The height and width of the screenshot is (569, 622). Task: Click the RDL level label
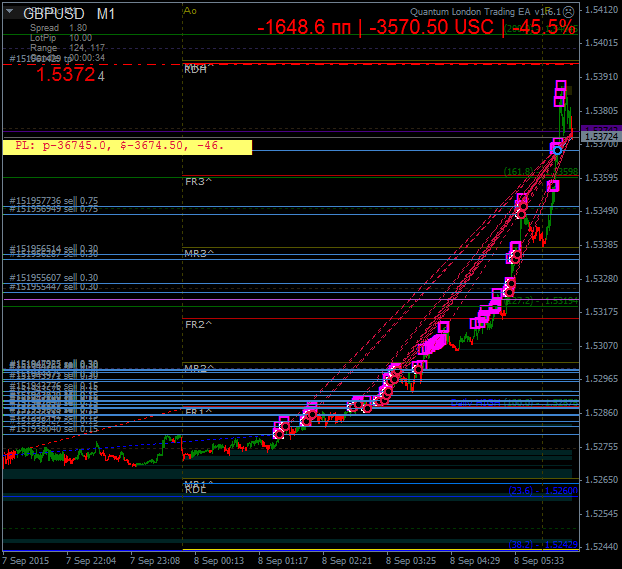pos(196,490)
